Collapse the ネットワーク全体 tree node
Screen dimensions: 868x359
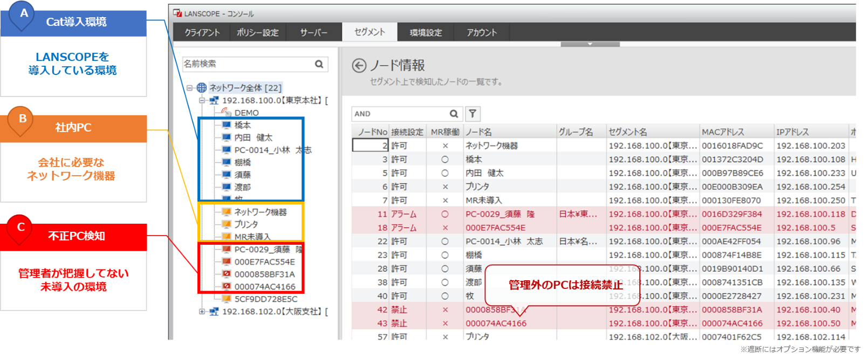[x=189, y=88]
